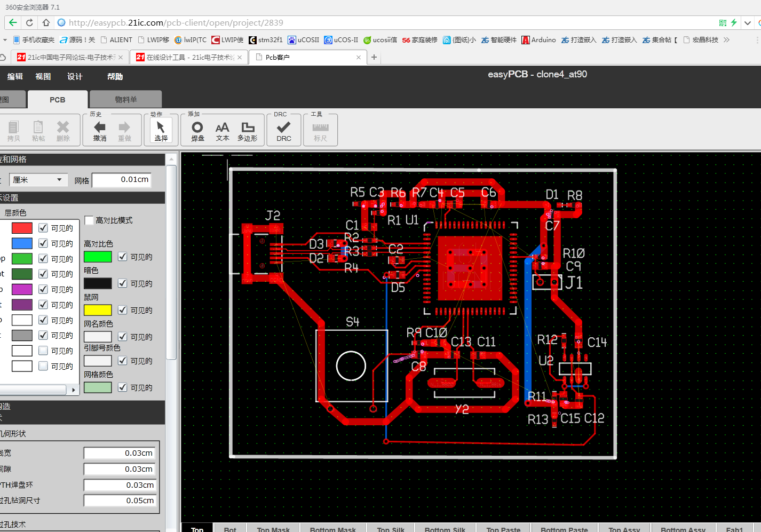Undo with the 撤消 arrow icon
Viewport: 761px width, 532px height.
point(100,130)
